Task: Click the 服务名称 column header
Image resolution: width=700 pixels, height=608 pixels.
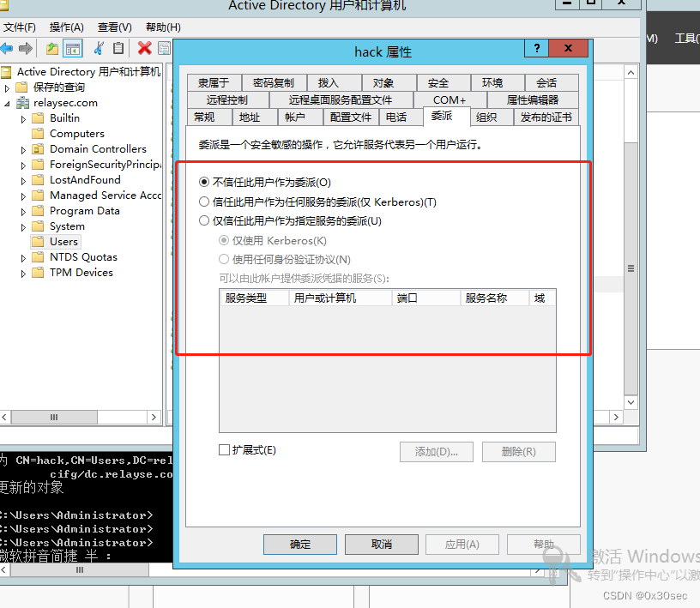Action: tap(495, 298)
